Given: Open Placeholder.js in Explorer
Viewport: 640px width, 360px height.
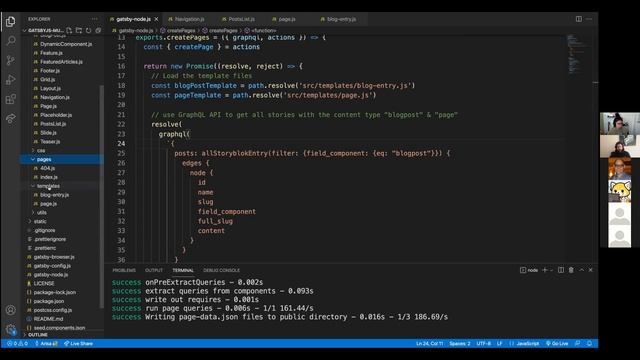Looking at the screenshot, I should pos(56,115).
